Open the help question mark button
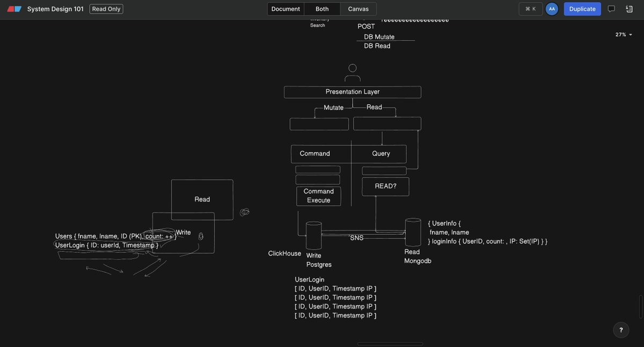This screenshot has height=347, width=644. coord(621,330)
